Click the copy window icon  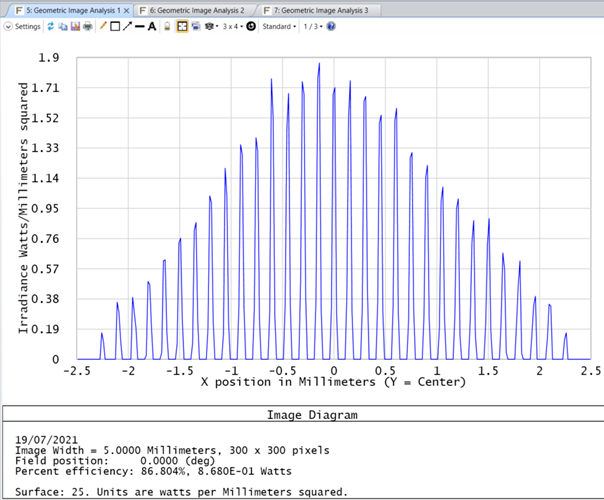63,27
